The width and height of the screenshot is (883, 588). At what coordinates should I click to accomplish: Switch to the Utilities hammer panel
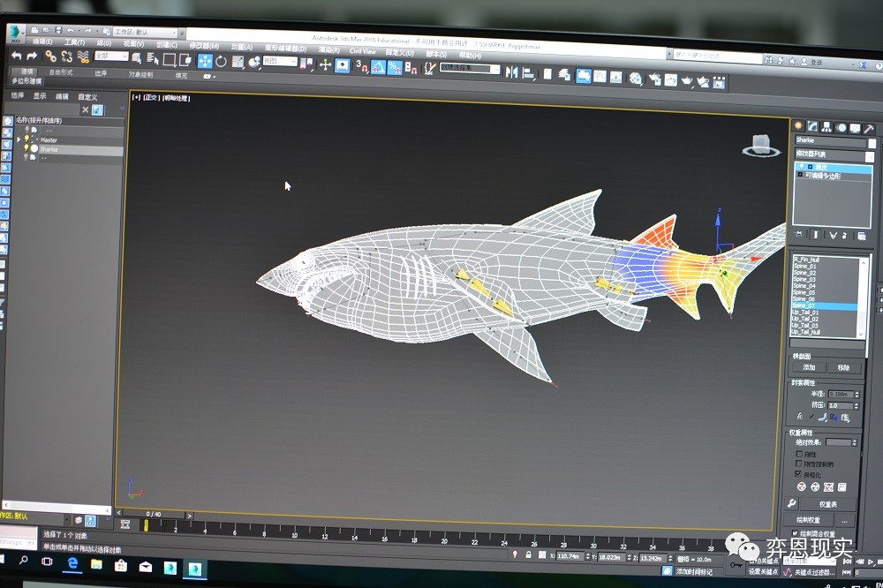coord(870,128)
